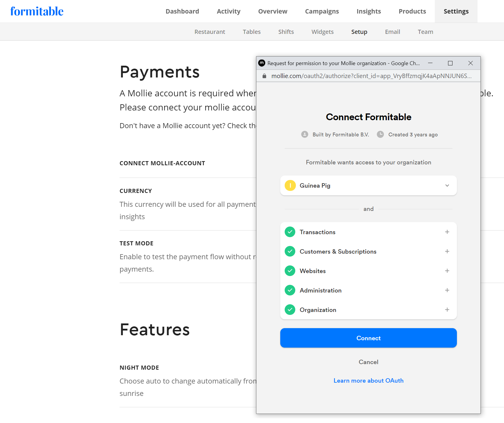Maximize the Mollie permission popup window

point(450,63)
